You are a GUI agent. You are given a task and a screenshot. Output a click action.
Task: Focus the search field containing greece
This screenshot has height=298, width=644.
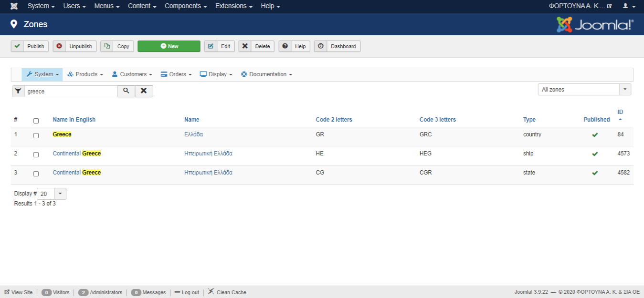pyautogui.click(x=71, y=91)
